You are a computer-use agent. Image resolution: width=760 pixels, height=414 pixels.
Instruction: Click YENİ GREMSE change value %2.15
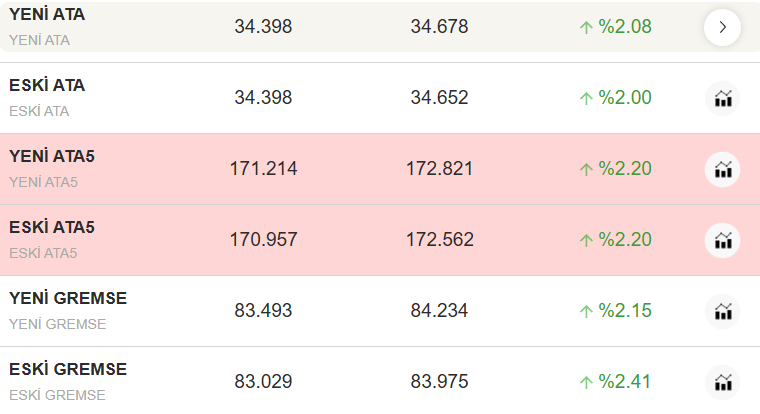[625, 311]
